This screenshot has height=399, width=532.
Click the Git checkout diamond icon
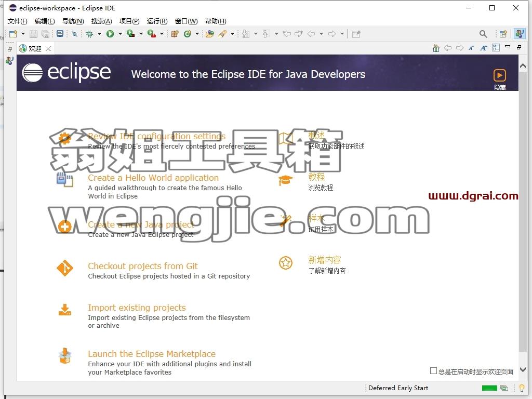pos(65,269)
